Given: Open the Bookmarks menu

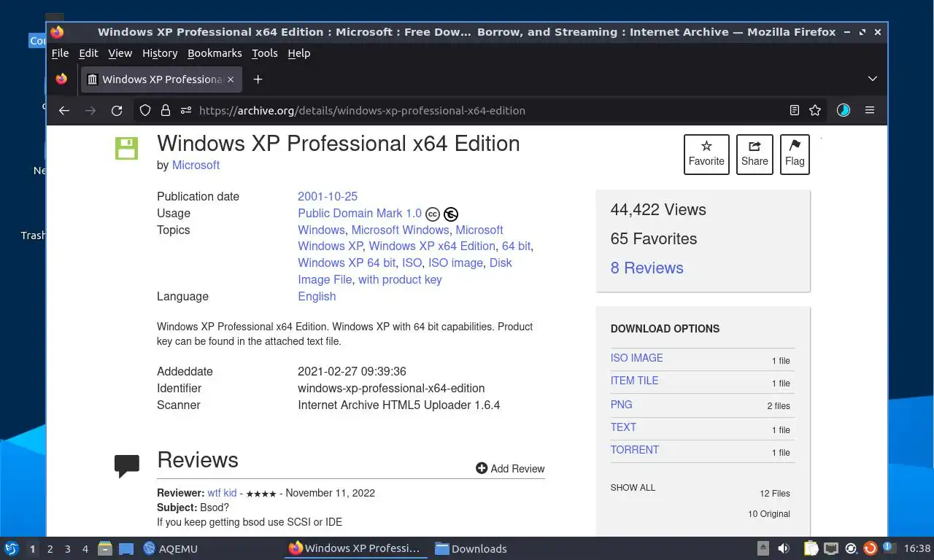Looking at the screenshot, I should click(215, 53).
